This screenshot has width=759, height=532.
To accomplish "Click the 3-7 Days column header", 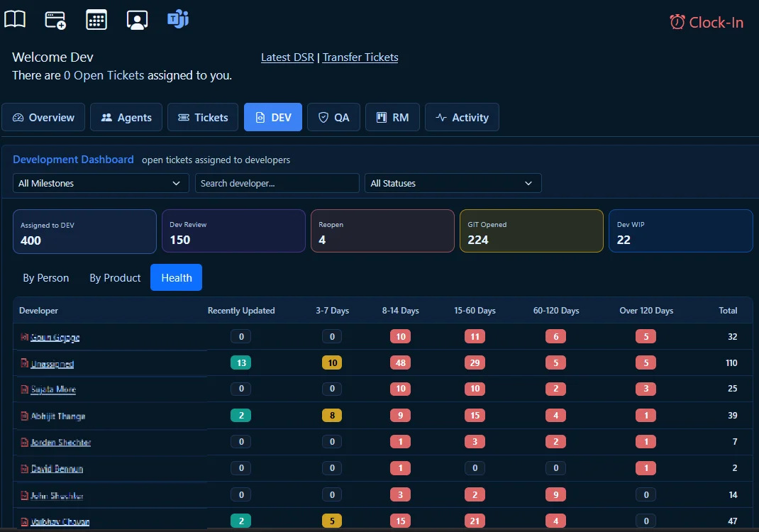I will pyautogui.click(x=332, y=311).
